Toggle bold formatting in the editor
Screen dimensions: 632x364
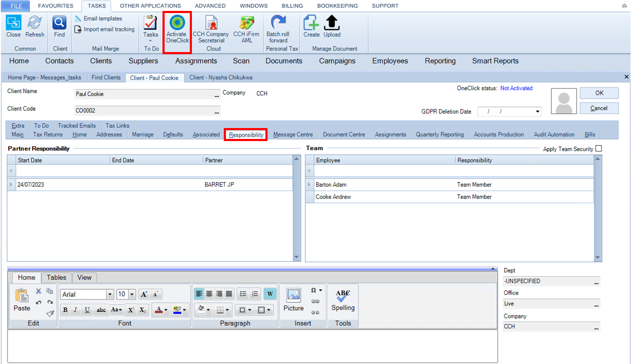pyautogui.click(x=65, y=310)
